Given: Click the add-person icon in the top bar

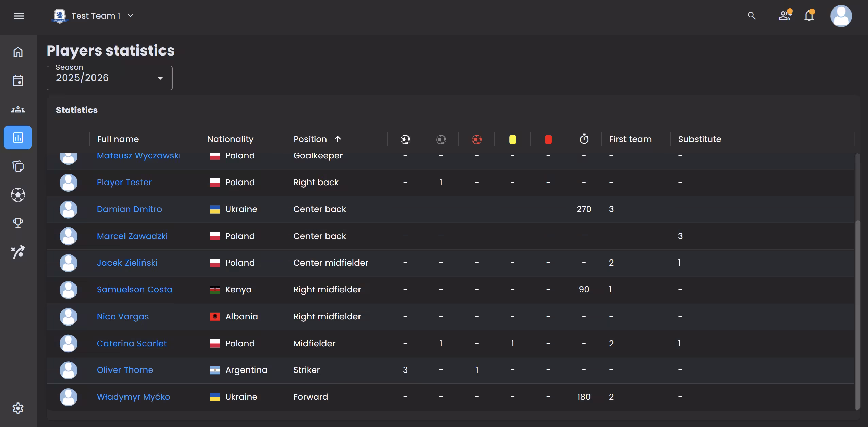Looking at the screenshot, I should (x=784, y=16).
